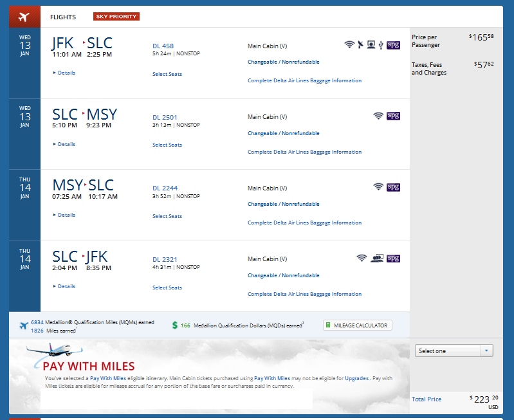Screen dimensions: 514x420
Task: Click the Sky Priority badge
Action: pos(116,17)
